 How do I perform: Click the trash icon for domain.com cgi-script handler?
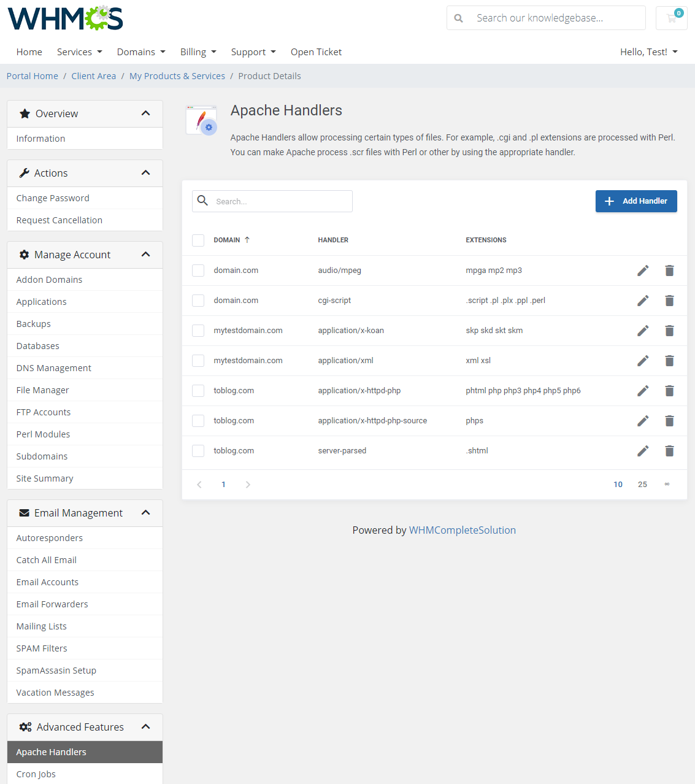(x=669, y=301)
